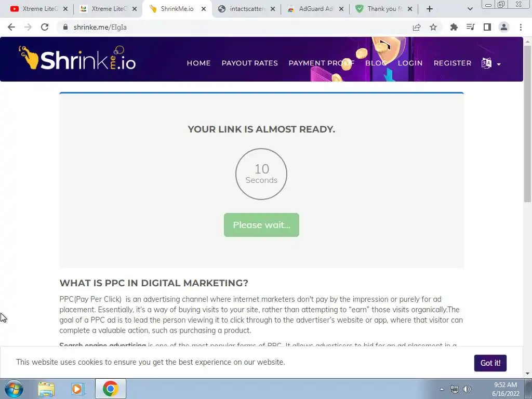The width and height of the screenshot is (532, 399).
Task: Switch to the AdGuard tab
Action: [x=315, y=9]
